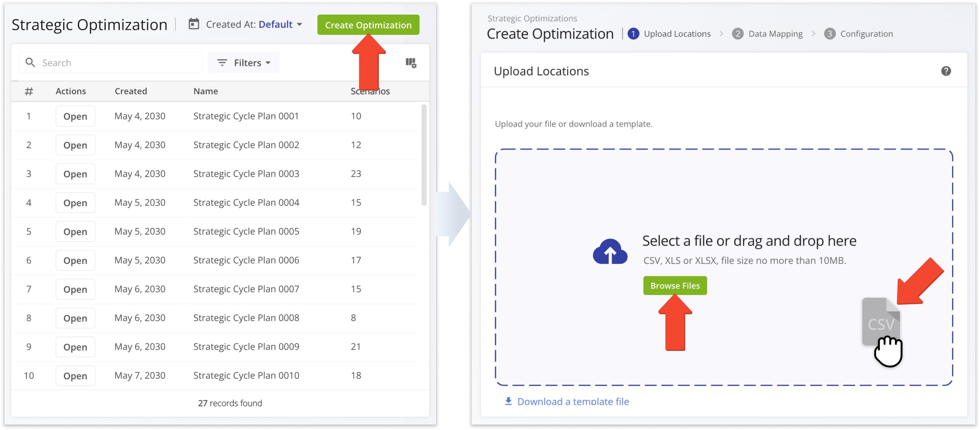Click the column settings icon

410,63
